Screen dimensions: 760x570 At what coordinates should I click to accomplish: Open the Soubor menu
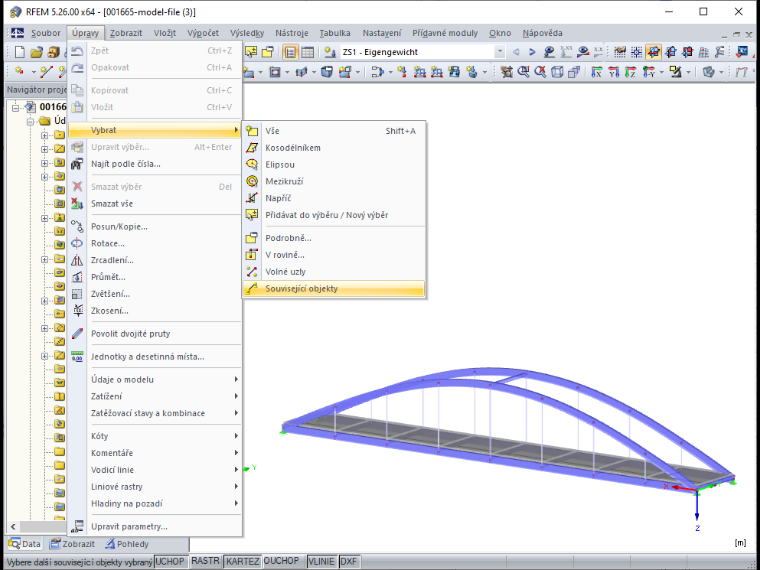pos(46,33)
